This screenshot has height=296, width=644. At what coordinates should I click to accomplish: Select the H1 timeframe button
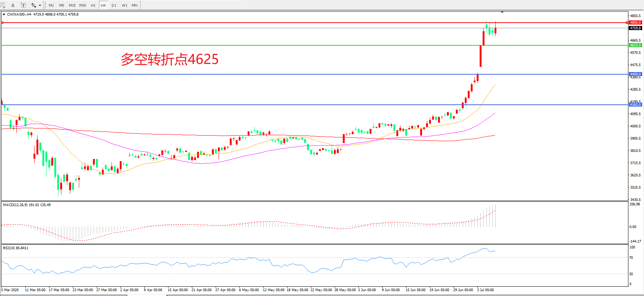(x=93, y=5)
